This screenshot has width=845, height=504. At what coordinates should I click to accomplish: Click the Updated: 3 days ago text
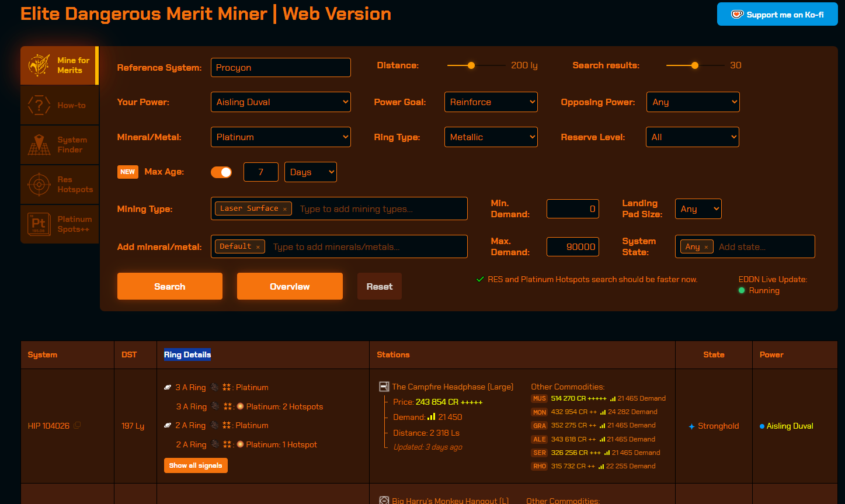point(427,447)
